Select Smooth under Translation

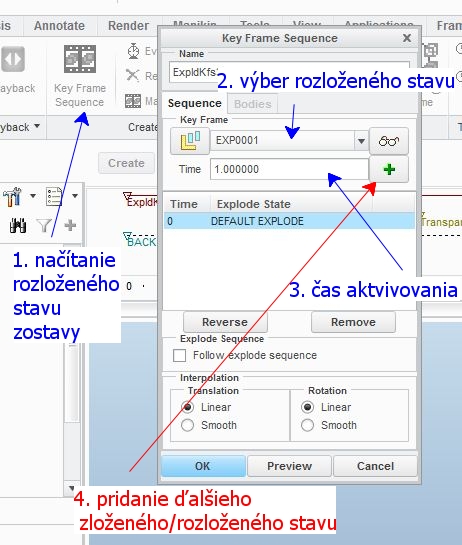click(x=187, y=425)
